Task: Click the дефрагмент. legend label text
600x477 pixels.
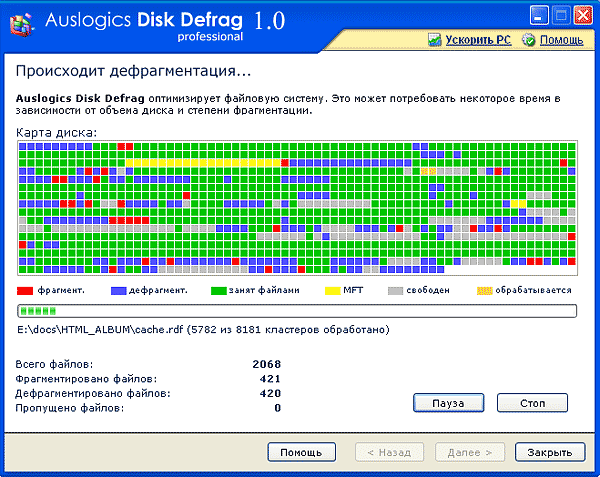Action: pos(158,290)
